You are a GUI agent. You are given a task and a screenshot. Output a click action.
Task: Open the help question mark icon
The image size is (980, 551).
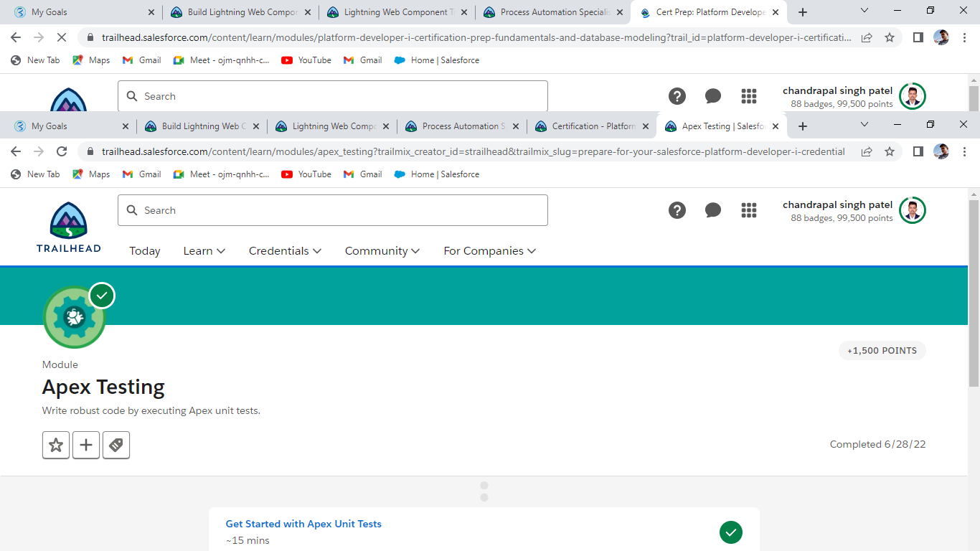[x=677, y=210]
